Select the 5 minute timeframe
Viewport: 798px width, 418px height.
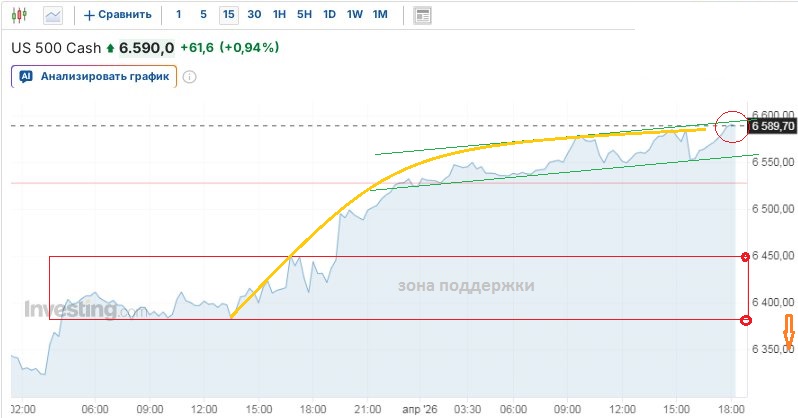click(204, 15)
